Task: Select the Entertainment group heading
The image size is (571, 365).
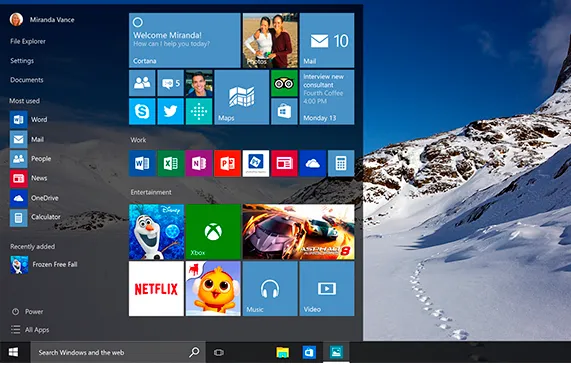Action: click(x=151, y=192)
